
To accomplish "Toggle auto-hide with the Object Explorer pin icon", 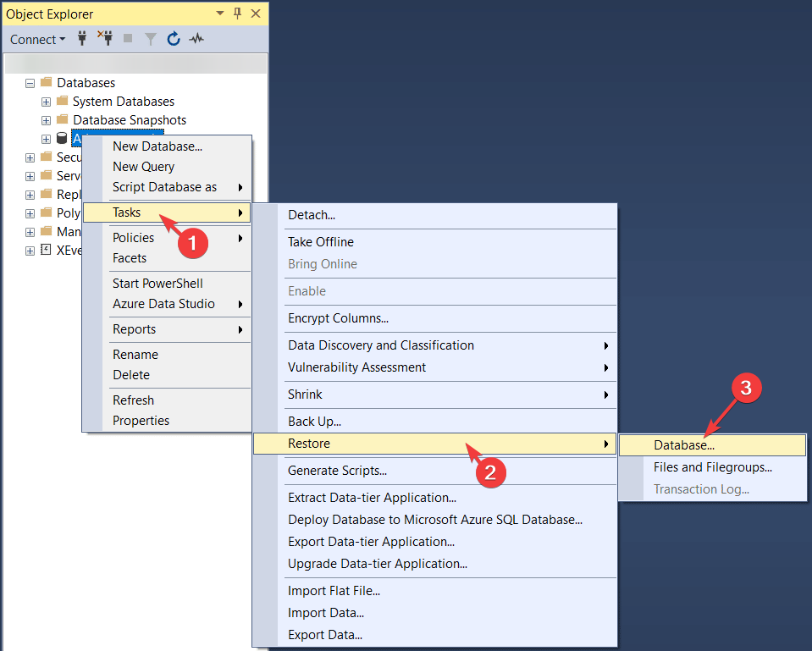I will [x=237, y=14].
